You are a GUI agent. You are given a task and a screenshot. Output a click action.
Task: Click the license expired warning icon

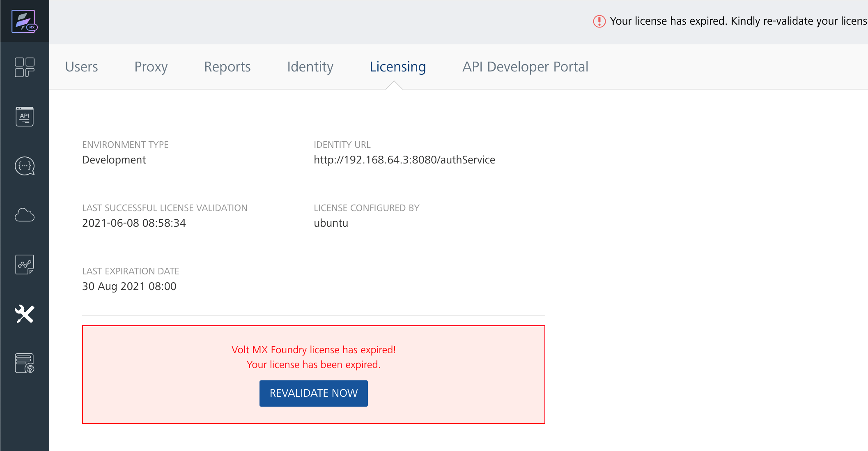coord(599,21)
